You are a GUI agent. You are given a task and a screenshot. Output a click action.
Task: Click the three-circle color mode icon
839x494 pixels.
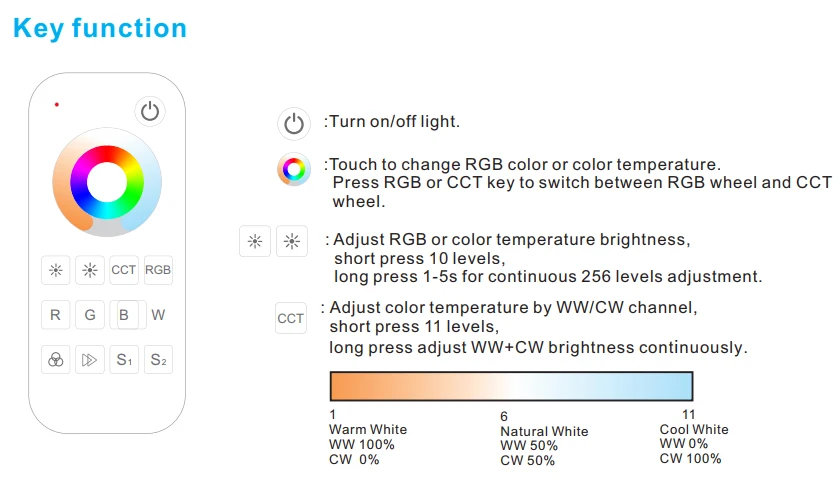click(56, 360)
